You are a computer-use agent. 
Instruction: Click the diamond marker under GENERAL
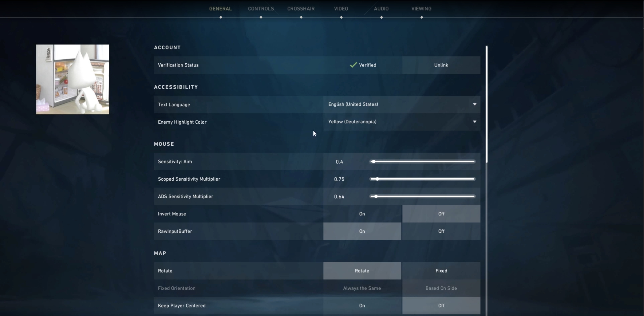click(x=221, y=17)
